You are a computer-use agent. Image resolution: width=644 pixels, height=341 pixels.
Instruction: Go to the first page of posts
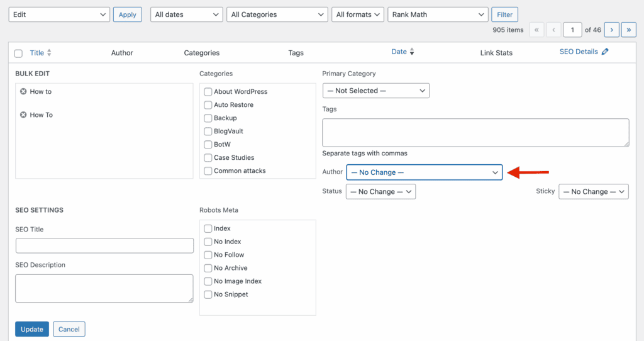tap(536, 30)
